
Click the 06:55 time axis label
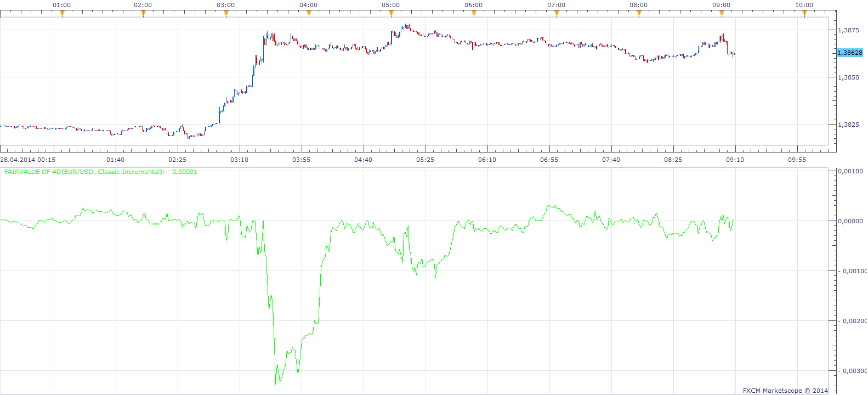point(549,160)
